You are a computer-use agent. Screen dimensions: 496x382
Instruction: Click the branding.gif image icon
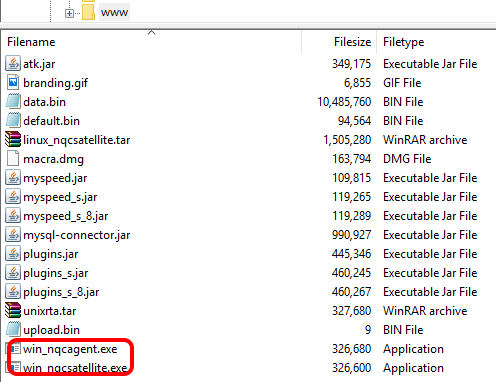(x=13, y=83)
